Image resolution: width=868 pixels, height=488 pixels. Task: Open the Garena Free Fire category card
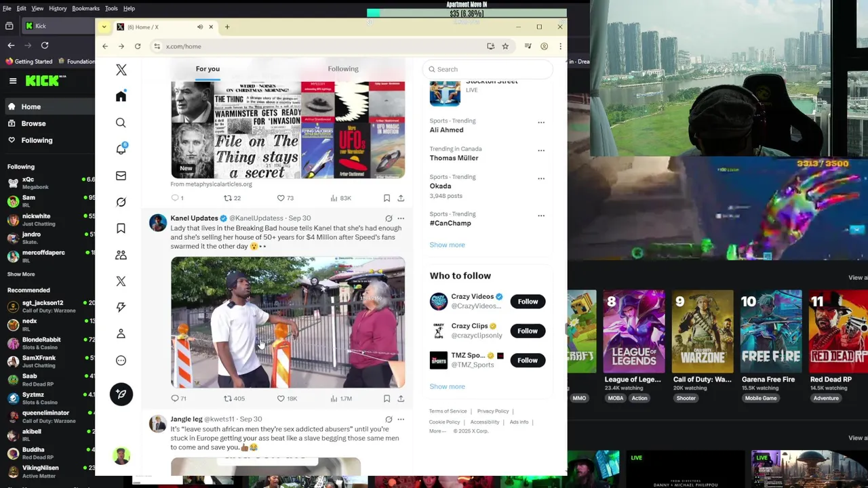click(x=770, y=332)
